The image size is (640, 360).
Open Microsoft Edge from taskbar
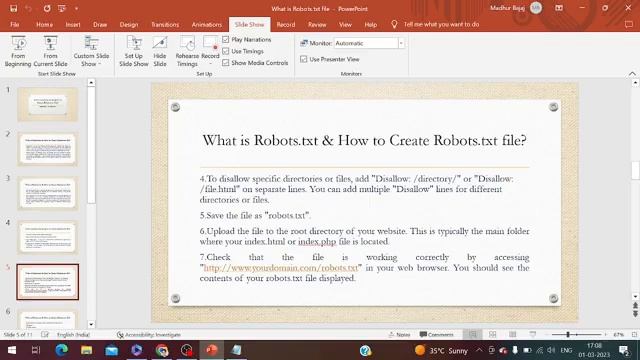coord(61,350)
